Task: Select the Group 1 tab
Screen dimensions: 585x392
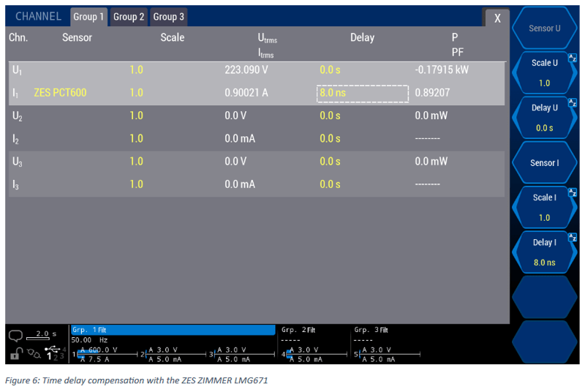Action: tap(89, 17)
